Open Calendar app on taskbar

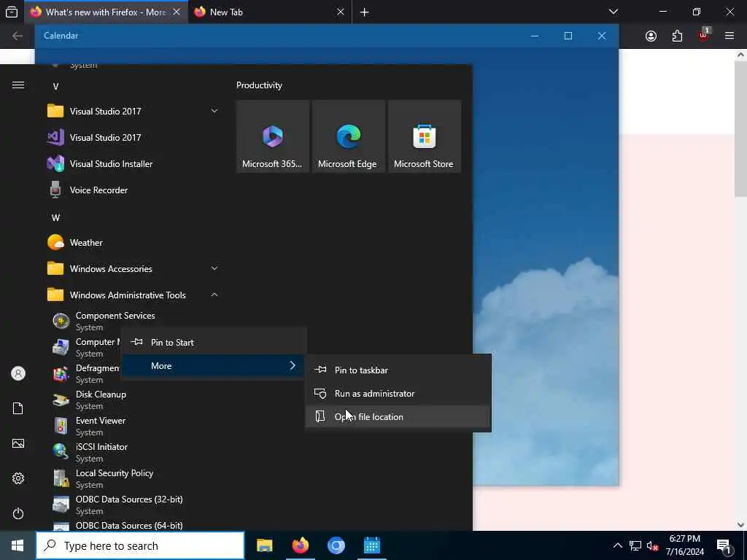point(371,545)
